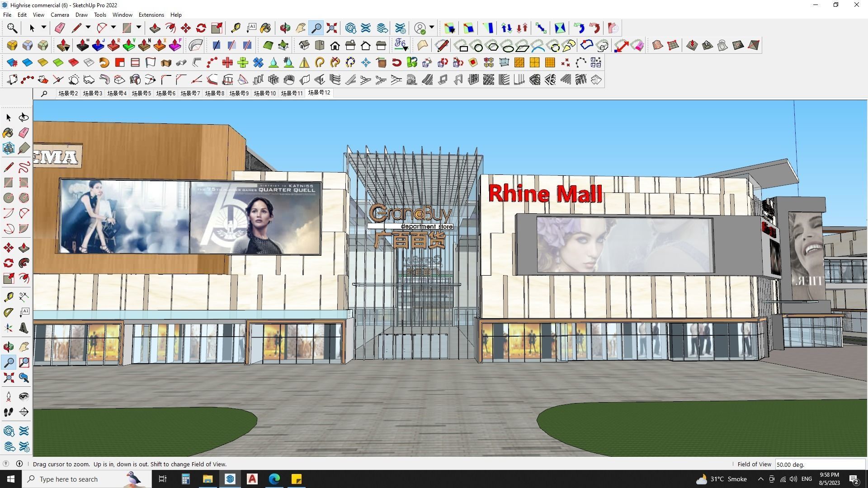868x488 pixels.
Task: Open File Explorer from the taskbar
Action: point(208,479)
